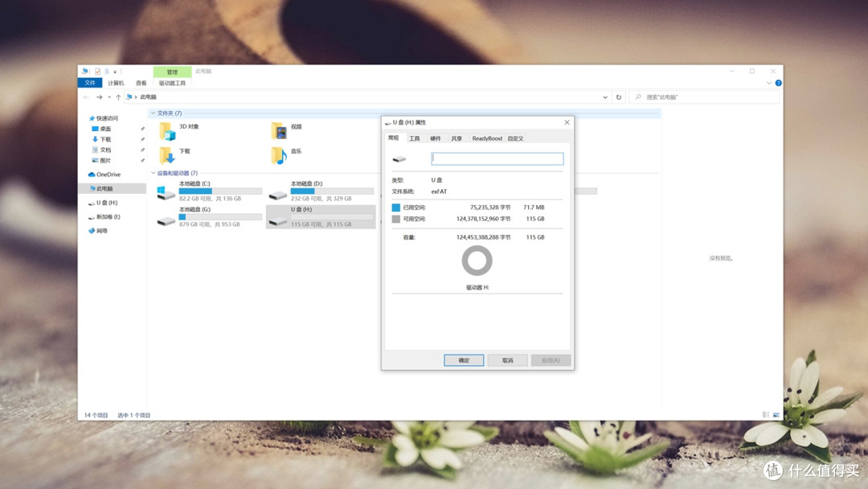
Task: Open the quick access toolbar customize dropdown
Action: tap(115, 72)
